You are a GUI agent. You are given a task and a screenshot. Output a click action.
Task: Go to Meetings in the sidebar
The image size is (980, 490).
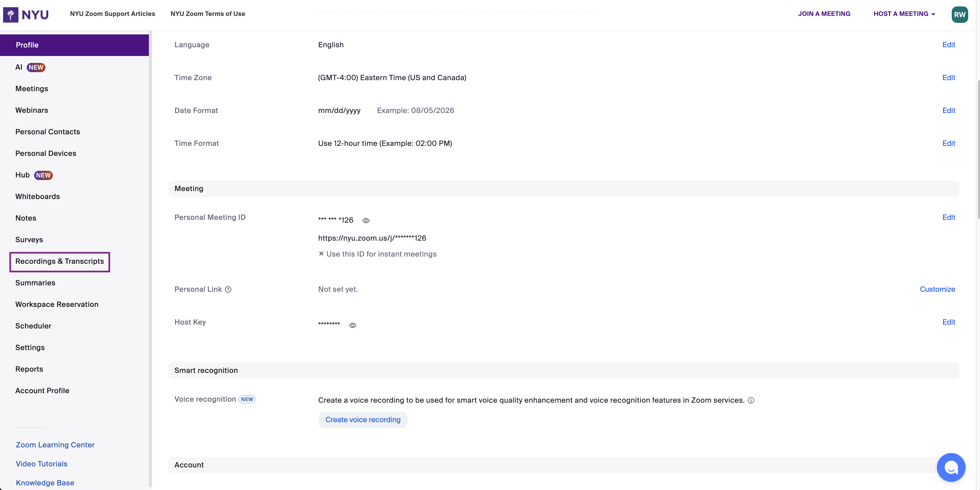[x=32, y=89]
